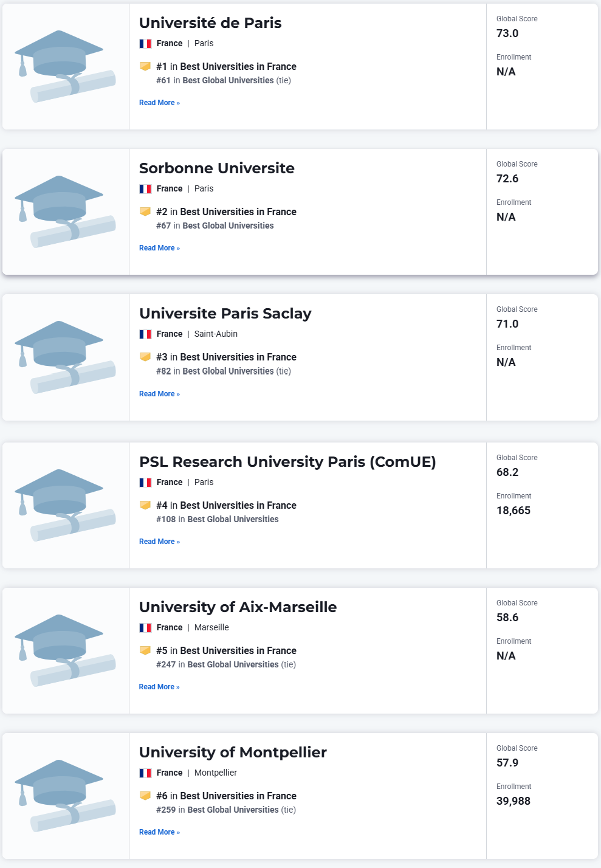This screenshot has height=868, width=601.
Task: Click the France flag icon under Universite Paris Saclay
Action: click(x=145, y=334)
